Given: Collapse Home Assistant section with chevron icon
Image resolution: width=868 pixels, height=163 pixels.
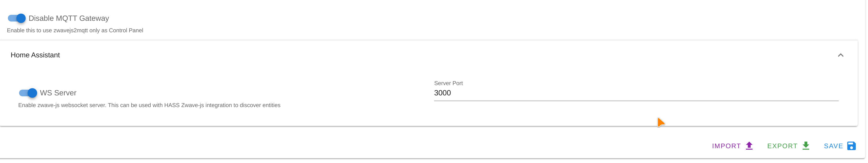Looking at the screenshot, I should pyautogui.click(x=840, y=55).
